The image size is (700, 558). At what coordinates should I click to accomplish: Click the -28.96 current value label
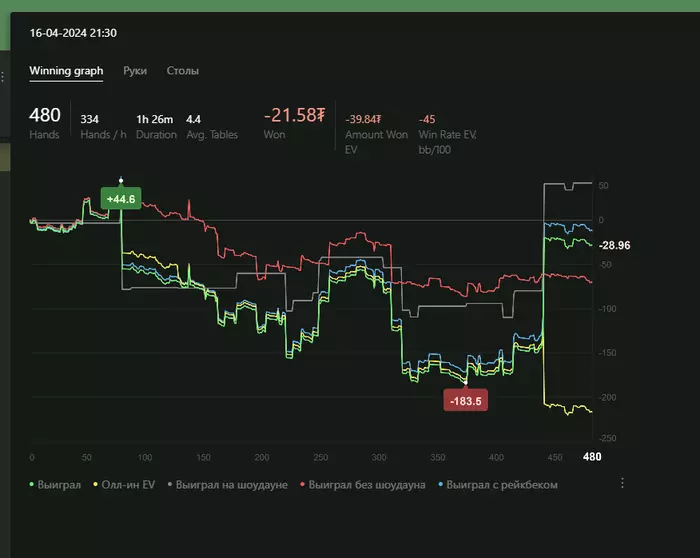[x=614, y=245]
